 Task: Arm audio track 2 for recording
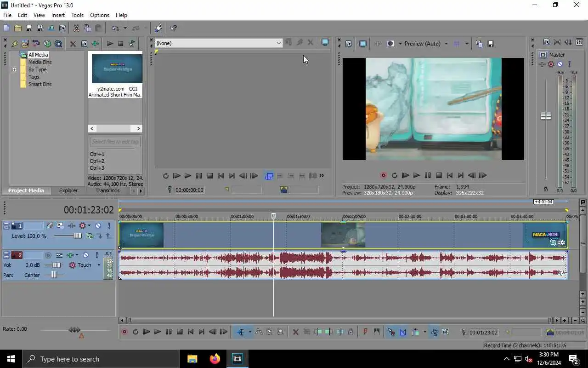pyautogui.click(x=48, y=255)
